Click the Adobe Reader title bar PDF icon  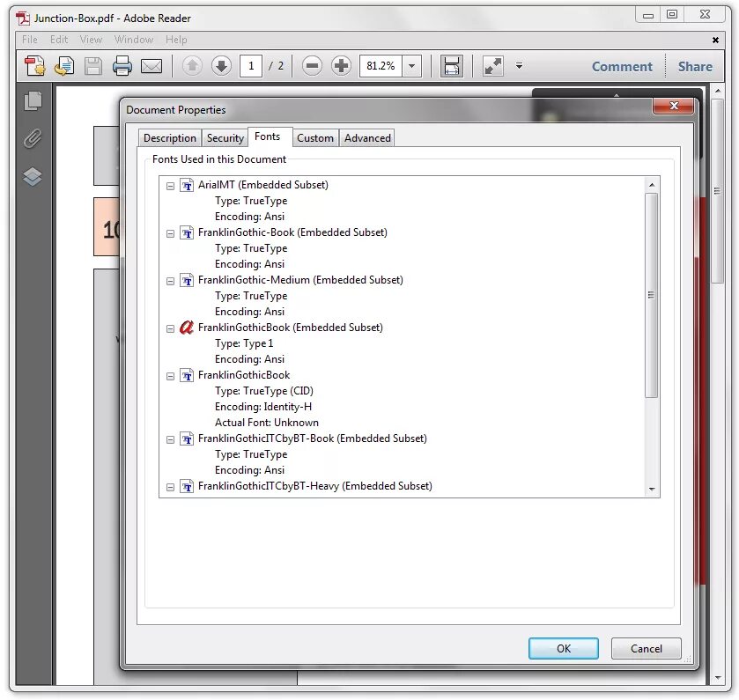pyautogui.click(x=23, y=18)
